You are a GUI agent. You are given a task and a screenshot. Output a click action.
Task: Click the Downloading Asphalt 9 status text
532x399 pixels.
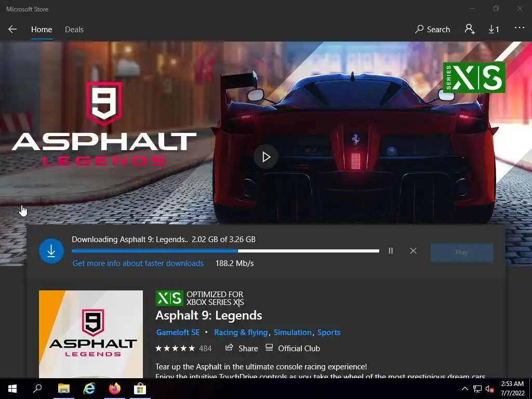pyautogui.click(x=164, y=240)
